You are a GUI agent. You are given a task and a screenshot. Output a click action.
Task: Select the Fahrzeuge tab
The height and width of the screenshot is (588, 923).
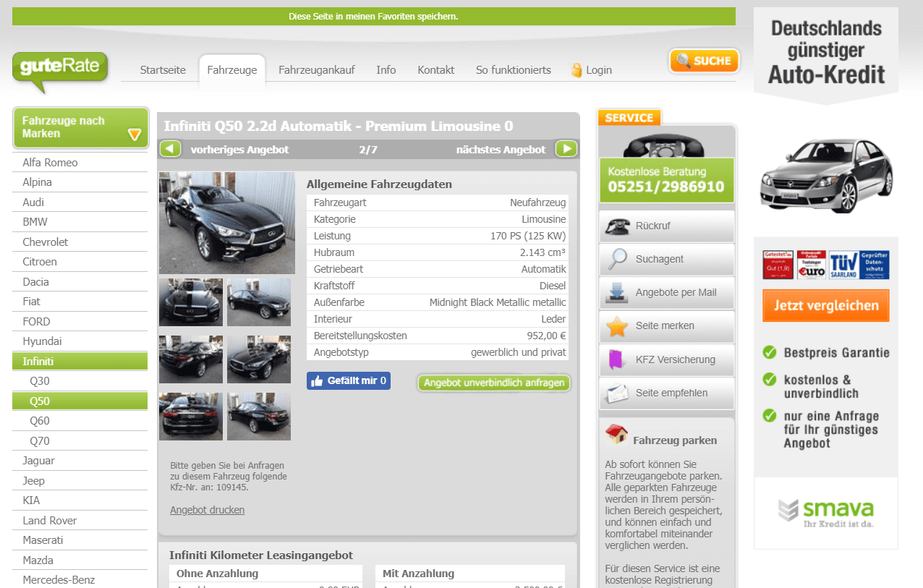pos(232,70)
